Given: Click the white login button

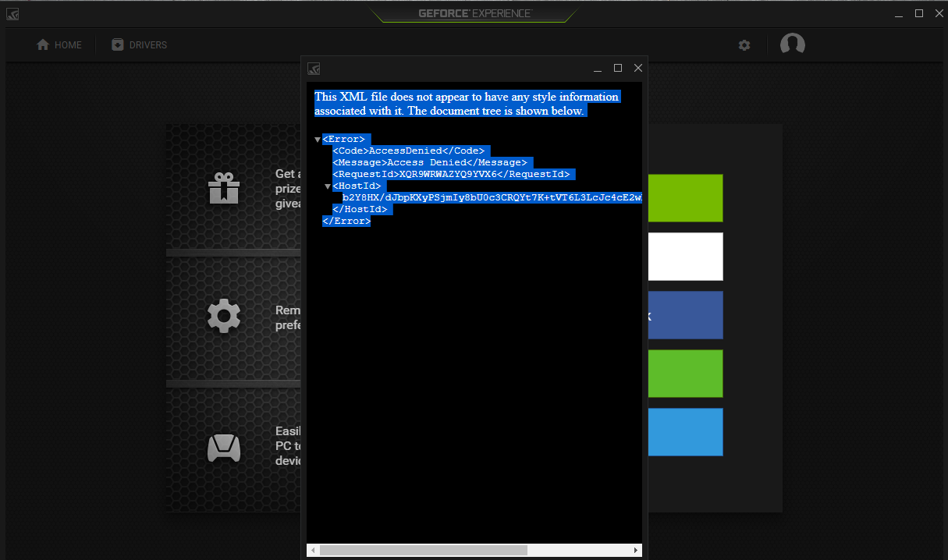Looking at the screenshot, I should coord(685,257).
